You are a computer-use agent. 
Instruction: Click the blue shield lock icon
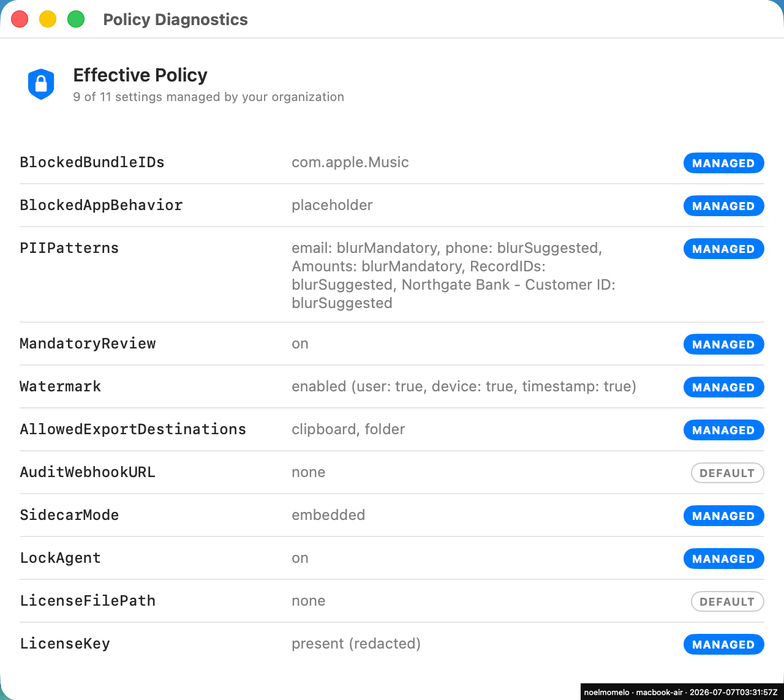[41, 84]
